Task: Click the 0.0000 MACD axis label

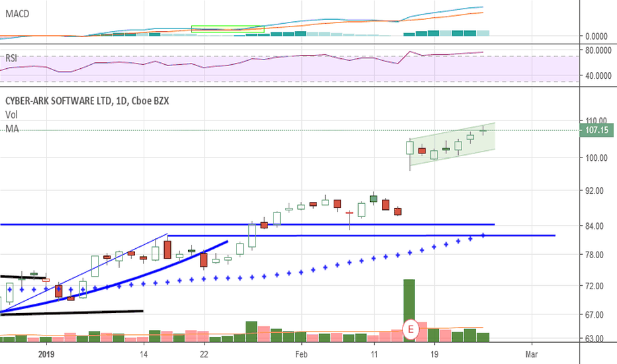Action: [x=596, y=36]
